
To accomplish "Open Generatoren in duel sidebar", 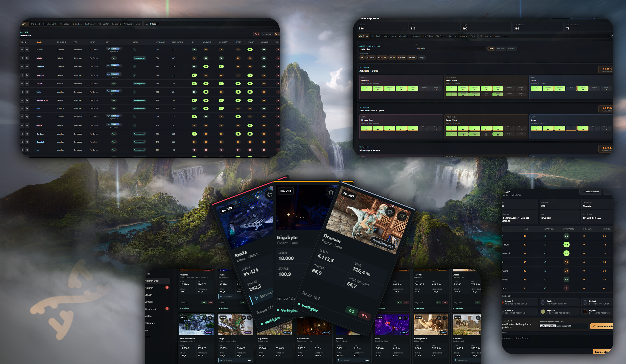I will click(151, 309).
